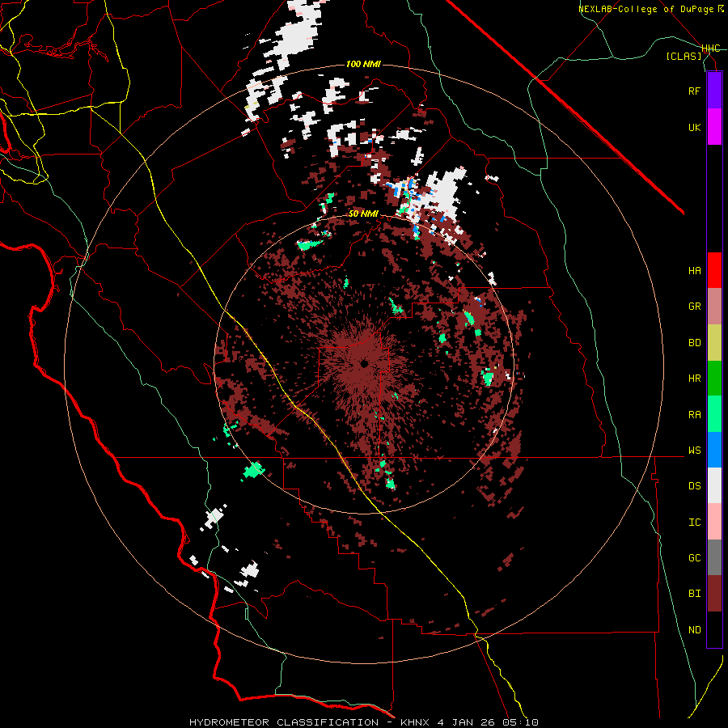Click the [CLAS] units label

(684, 57)
